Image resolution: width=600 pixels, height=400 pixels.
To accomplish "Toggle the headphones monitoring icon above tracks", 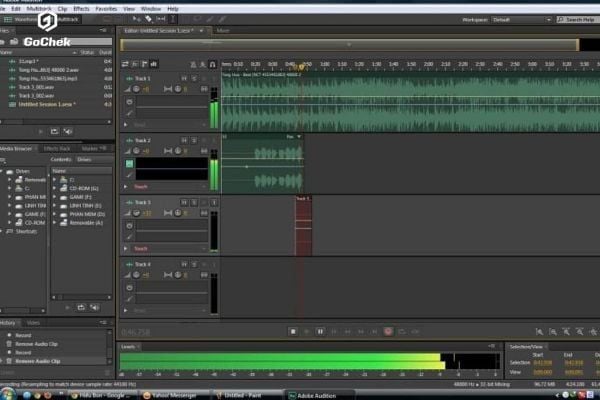I will (x=213, y=64).
